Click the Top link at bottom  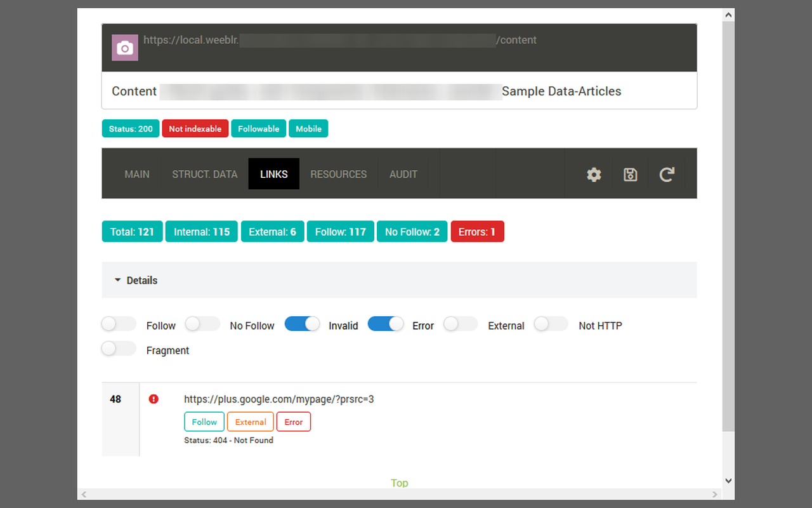[400, 483]
